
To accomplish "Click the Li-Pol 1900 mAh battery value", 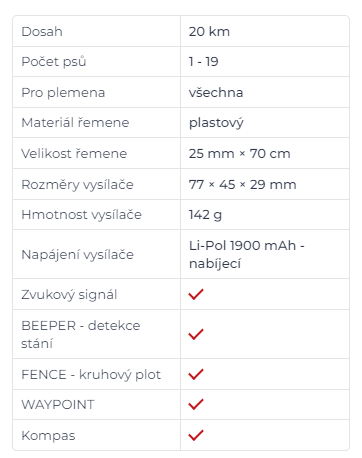I will click(x=247, y=255).
